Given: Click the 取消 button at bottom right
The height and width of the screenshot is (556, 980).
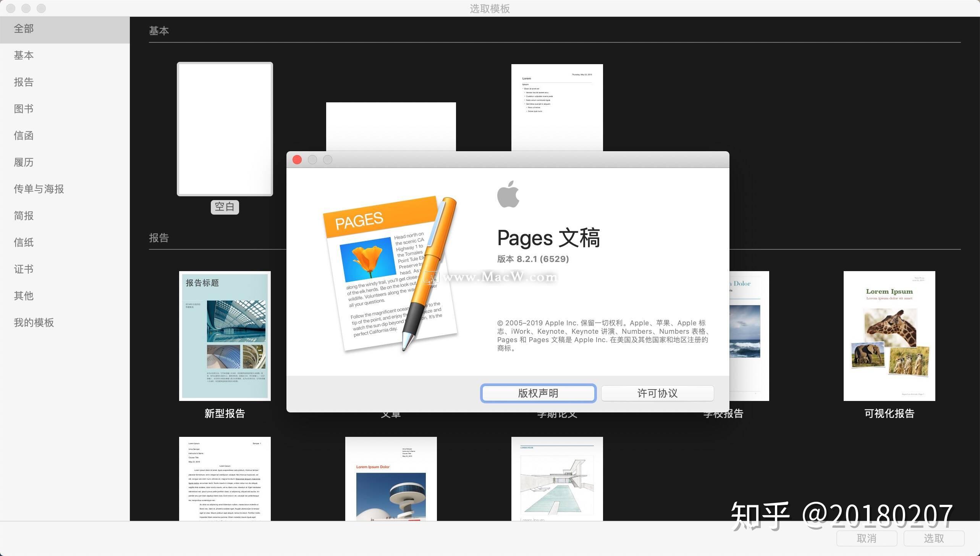Looking at the screenshot, I should click(867, 538).
